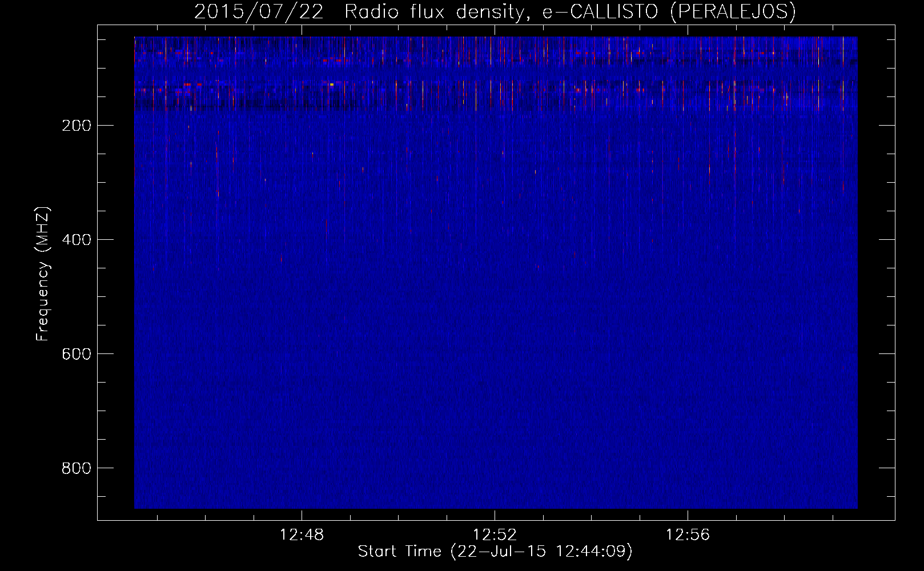This screenshot has height=571, width=924.
Task: Click the 12:56 time tick label
Action: tap(688, 534)
